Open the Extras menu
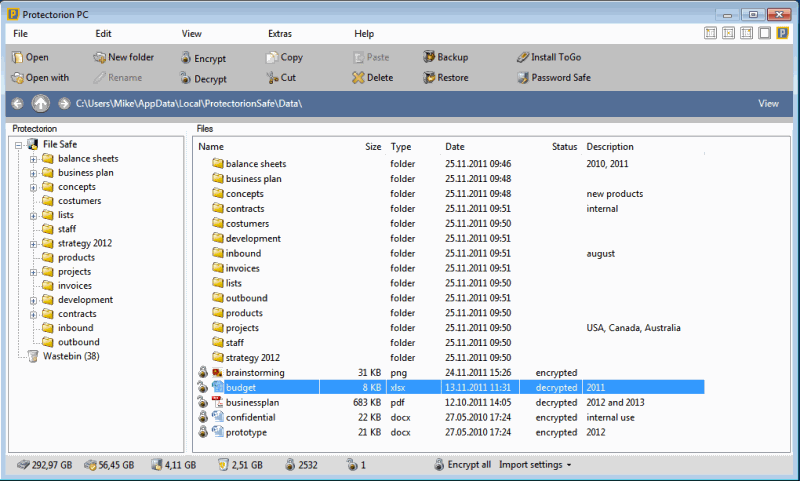This screenshot has width=800, height=481. (280, 34)
